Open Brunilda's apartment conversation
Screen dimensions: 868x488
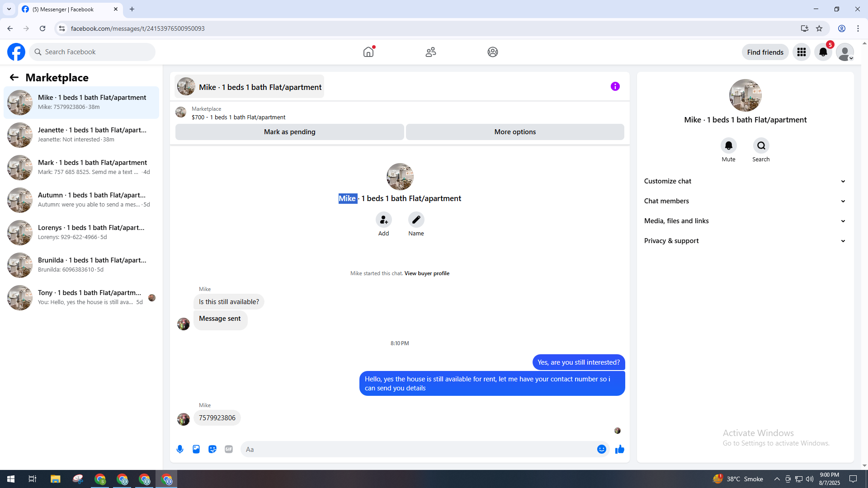coord(81,265)
